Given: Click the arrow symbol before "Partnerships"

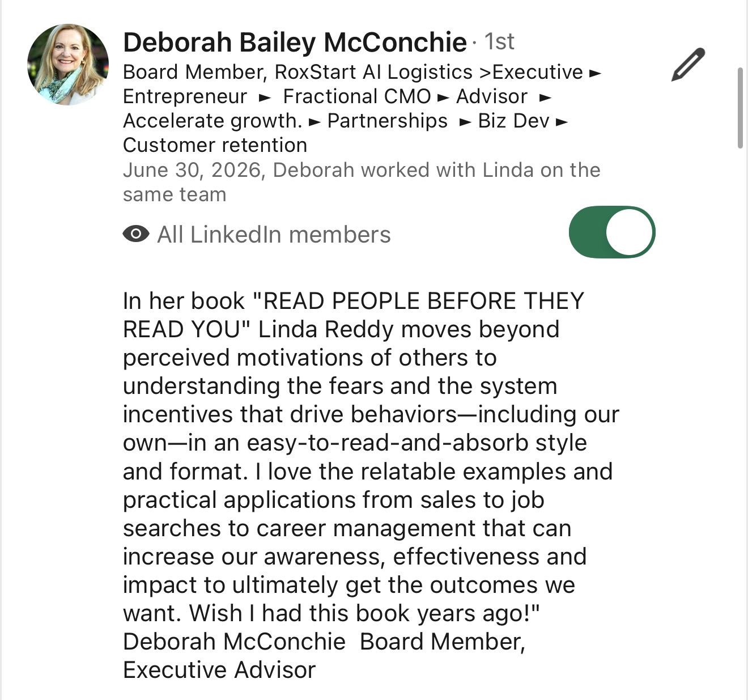Looking at the screenshot, I should (x=315, y=122).
